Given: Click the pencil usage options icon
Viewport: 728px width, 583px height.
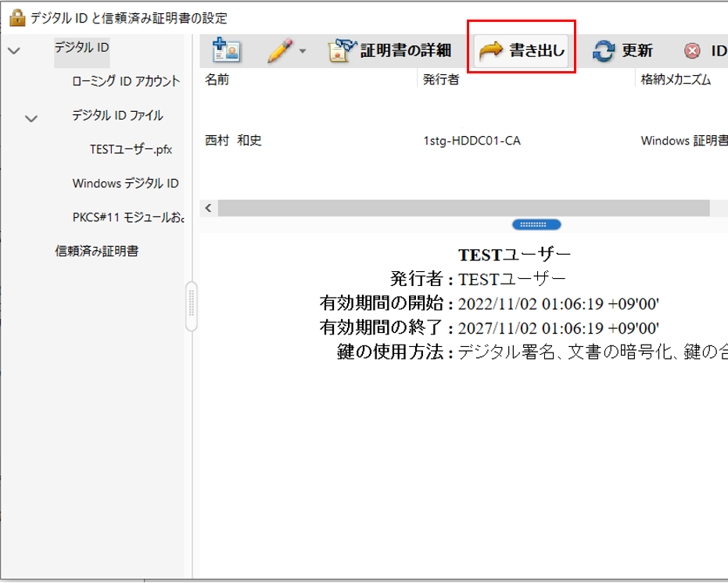Looking at the screenshot, I should 278,49.
